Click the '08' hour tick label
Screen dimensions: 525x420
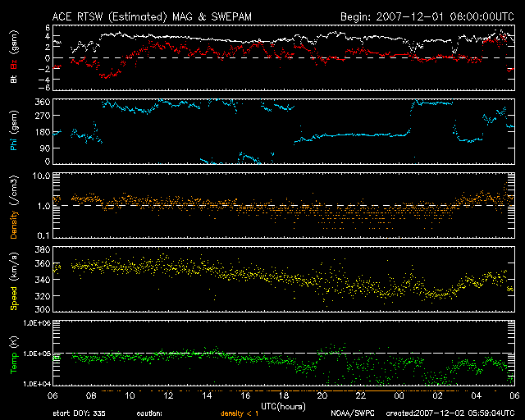(x=91, y=395)
